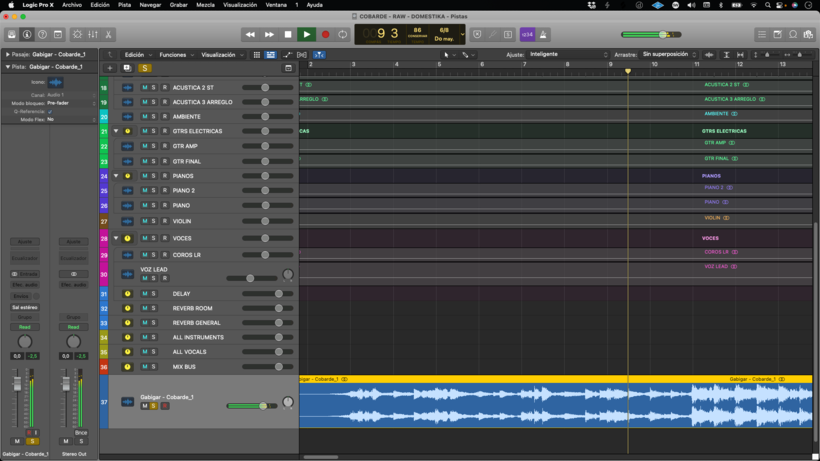This screenshot has height=461, width=820.
Task: Open the Funciones dropdown menu
Action: pyautogui.click(x=177, y=55)
